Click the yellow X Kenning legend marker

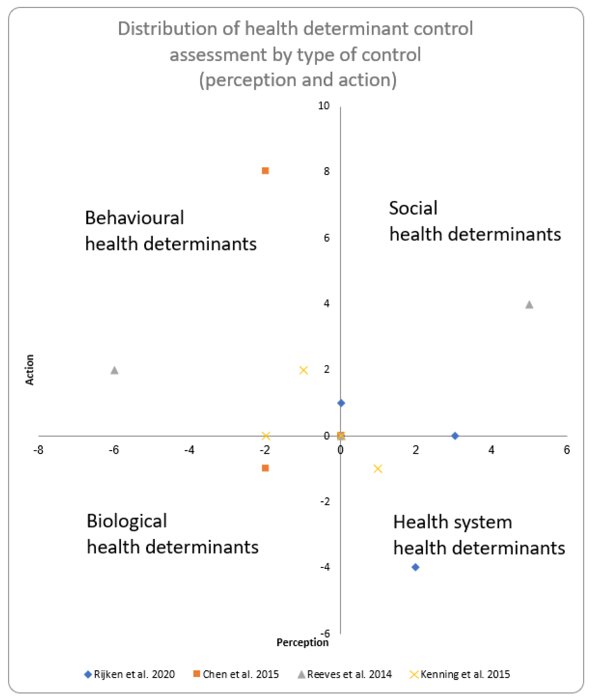[x=414, y=674]
